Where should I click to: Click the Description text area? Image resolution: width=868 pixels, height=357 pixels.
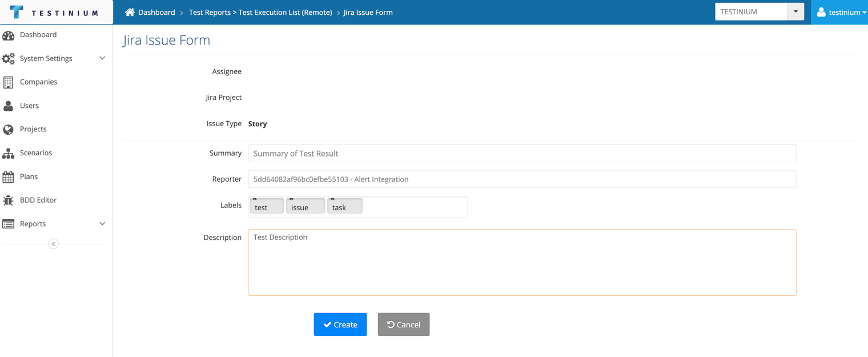(522, 263)
